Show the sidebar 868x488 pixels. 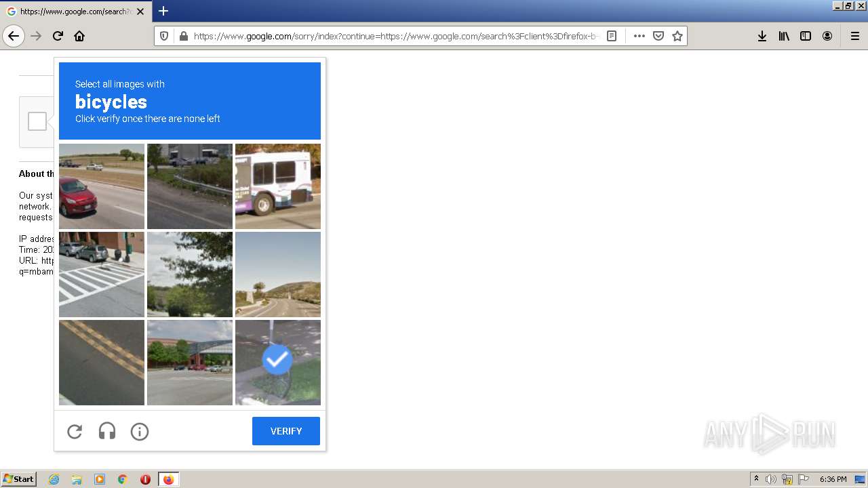click(806, 36)
